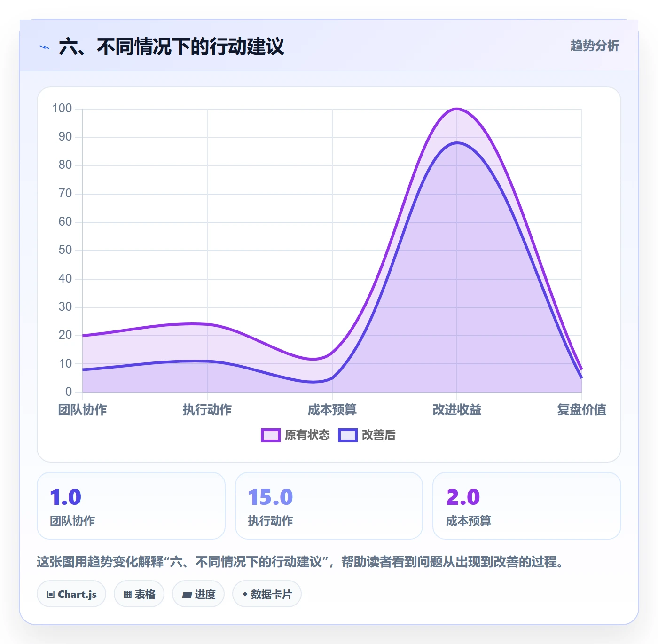658x644 pixels.
Task: Click the grid icon in 表格 chip
Action: coord(127,595)
